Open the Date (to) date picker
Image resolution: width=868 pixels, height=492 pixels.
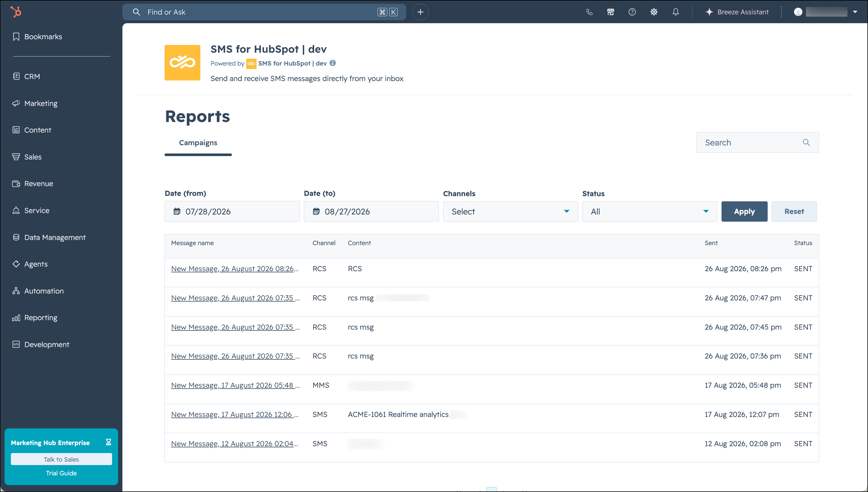[x=371, y=212]
